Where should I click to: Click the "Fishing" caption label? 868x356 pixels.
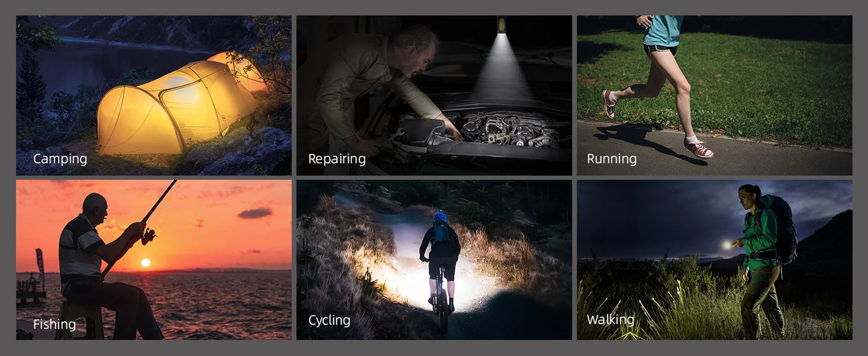(55, 324)
